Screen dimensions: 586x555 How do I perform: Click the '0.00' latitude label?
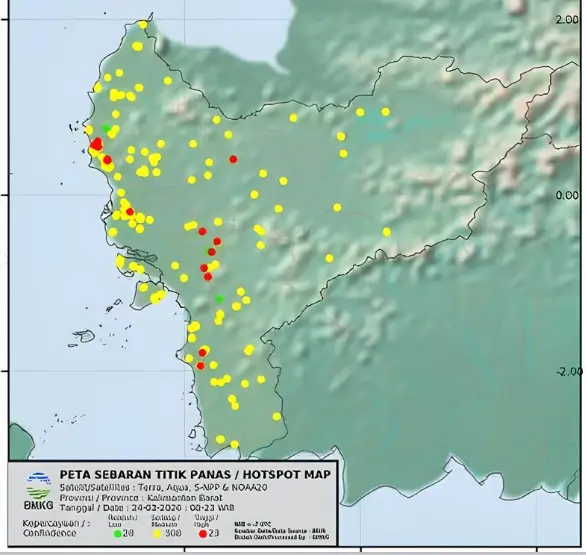[567, 195]
